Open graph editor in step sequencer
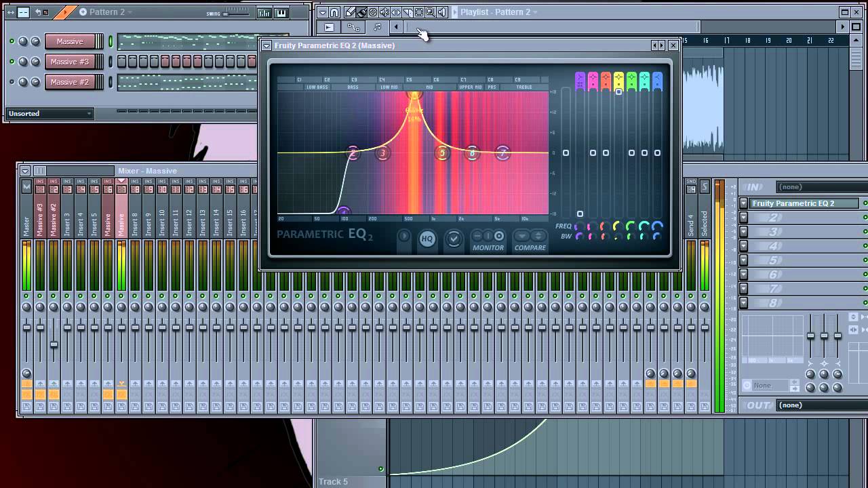The width and height of the screenshot is (868, 488). click(264, 13)
